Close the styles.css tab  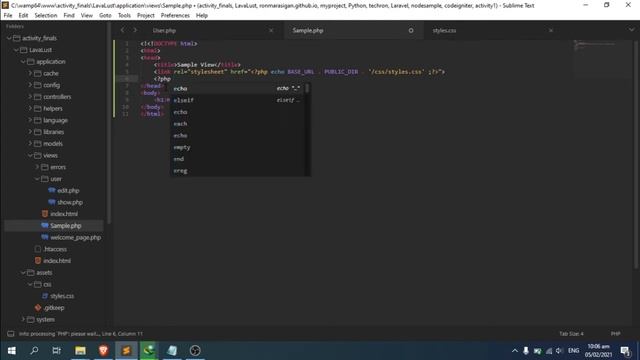pos(551,31)
